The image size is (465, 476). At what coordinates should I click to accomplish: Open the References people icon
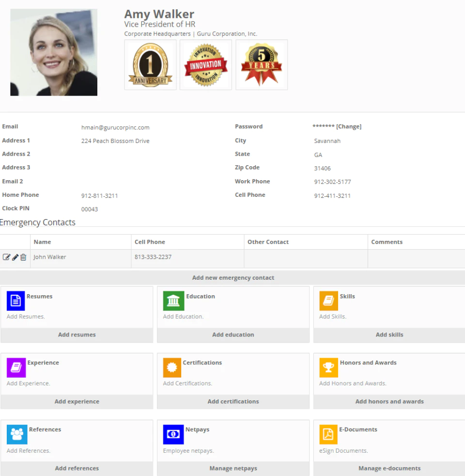(x=17, y=434)
